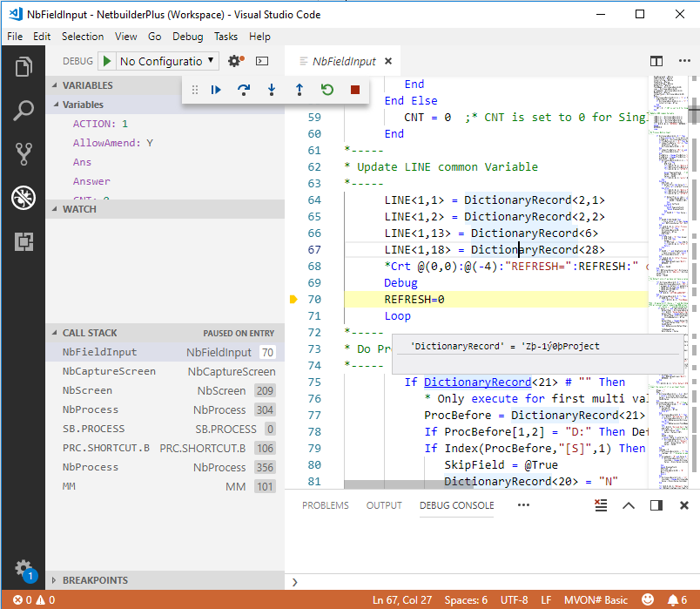Viewport: 700px width, 609px height.
Task: Open the Selection menu
Action: tap(83, 37)
